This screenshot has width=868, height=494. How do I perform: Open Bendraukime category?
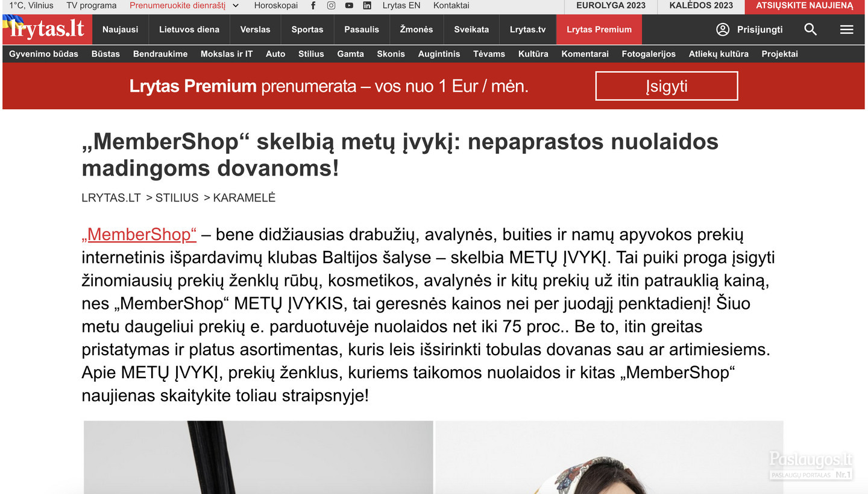pyautogui.click(x=160, y=54)
